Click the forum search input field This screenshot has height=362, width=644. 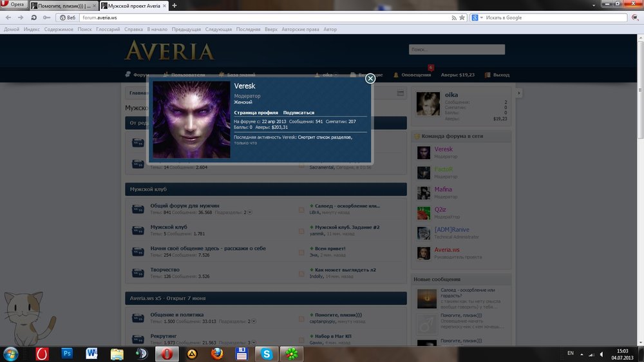pyautogui.click(x=457, y=50)
